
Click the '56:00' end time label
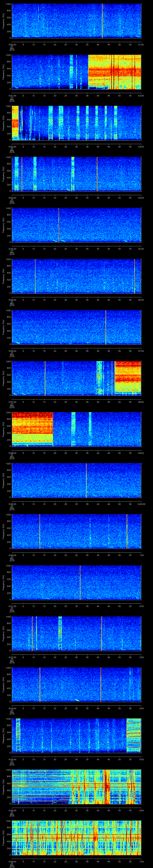tap(141, 300)
